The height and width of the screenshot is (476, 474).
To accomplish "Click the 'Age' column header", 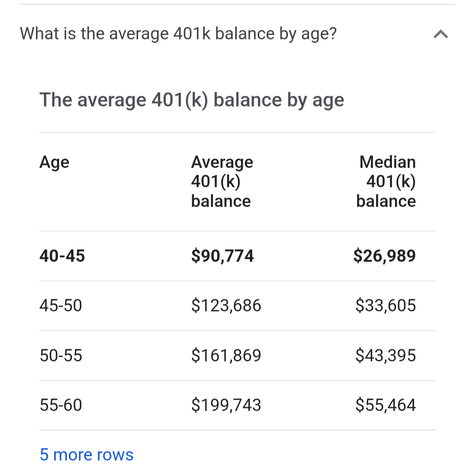I will pyautogui.click(x=54, y=162).
